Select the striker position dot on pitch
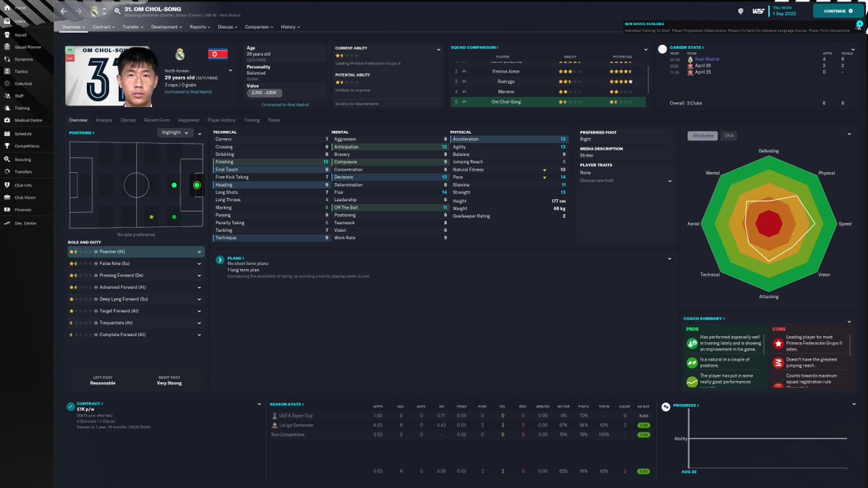Viewport: 868px width, 488px height. (x=197, y=186)
